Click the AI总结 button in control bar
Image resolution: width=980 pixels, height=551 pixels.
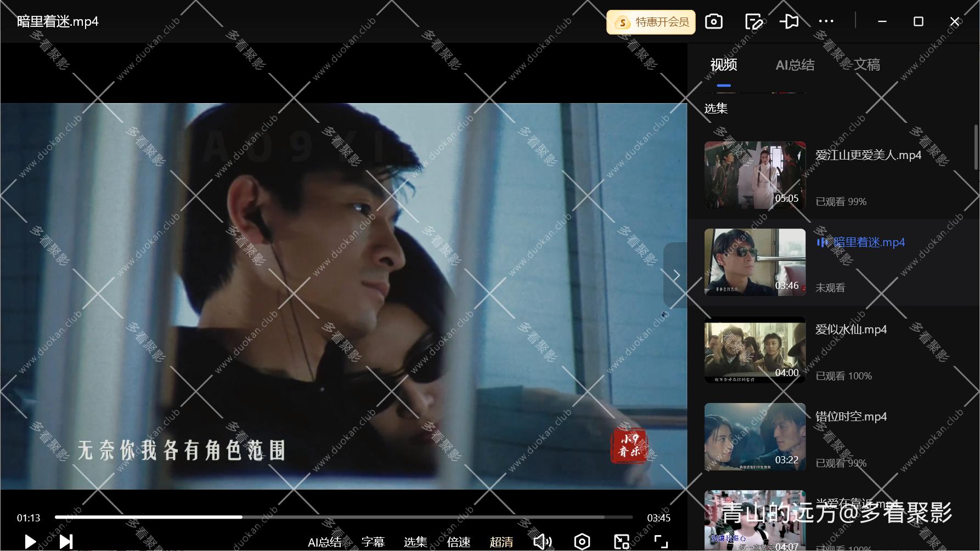click(x=324, y=542)
